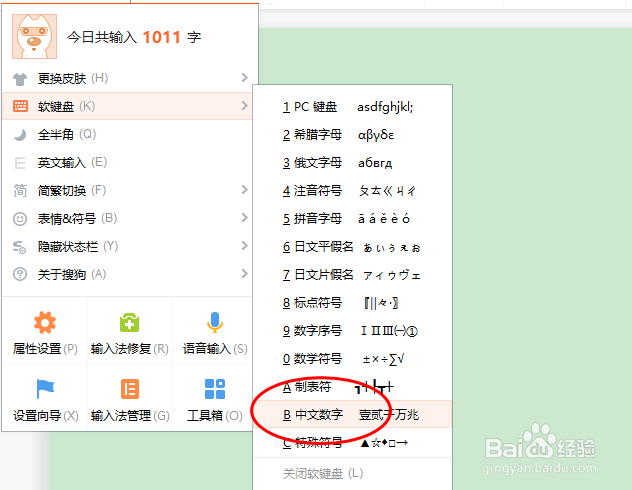This screenshot has height=490, width=632.
Task: Open the 简繁切换 (F) menu entry
Action: [127, 190]
